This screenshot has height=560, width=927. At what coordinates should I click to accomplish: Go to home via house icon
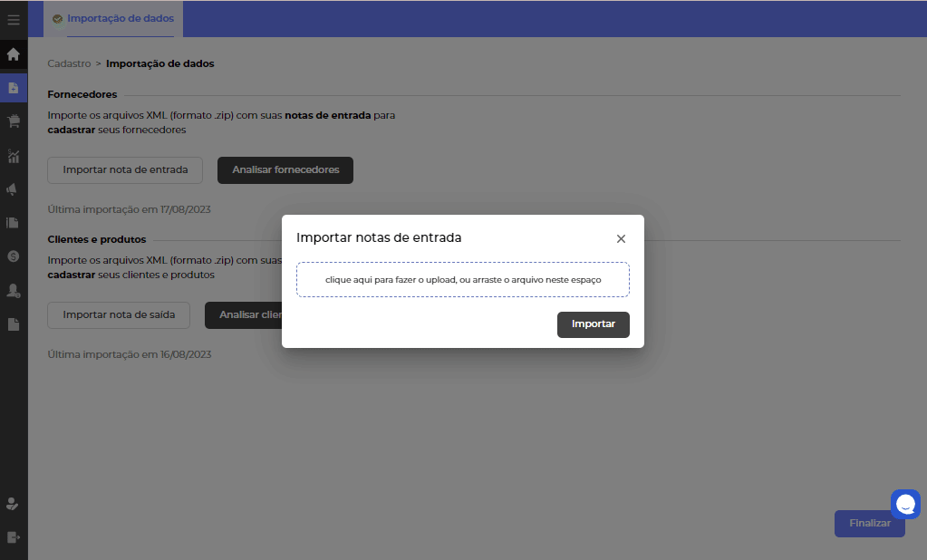14,54
